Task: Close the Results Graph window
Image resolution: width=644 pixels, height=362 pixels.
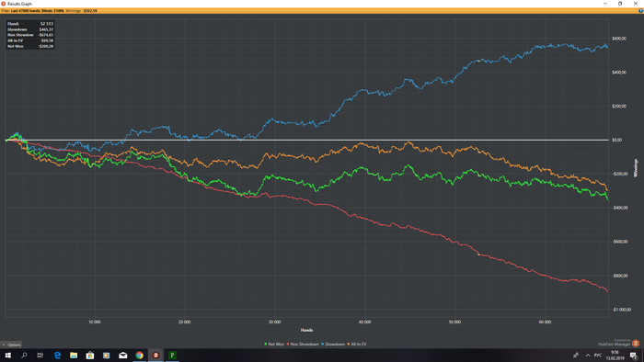Action: tap(636, 4)
